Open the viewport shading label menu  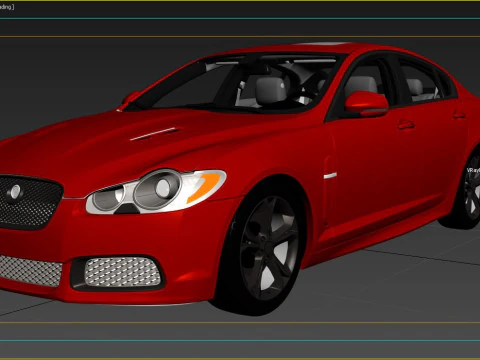7,7
